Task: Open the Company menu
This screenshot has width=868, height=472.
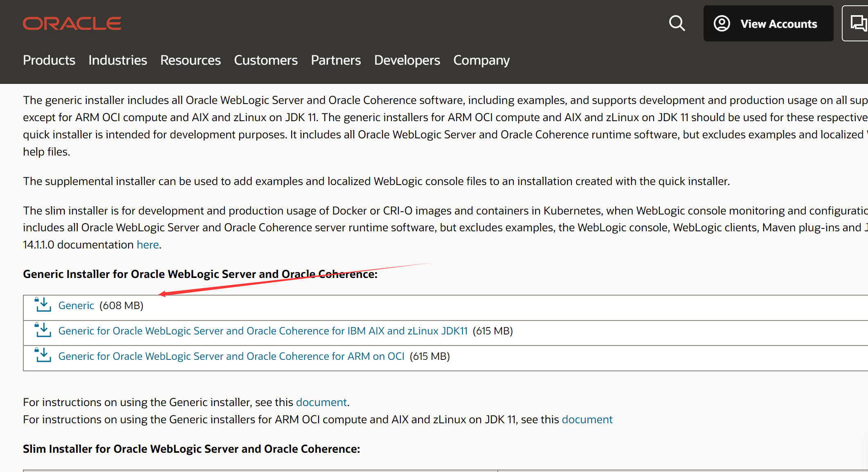Action: (x=481, y=60)
